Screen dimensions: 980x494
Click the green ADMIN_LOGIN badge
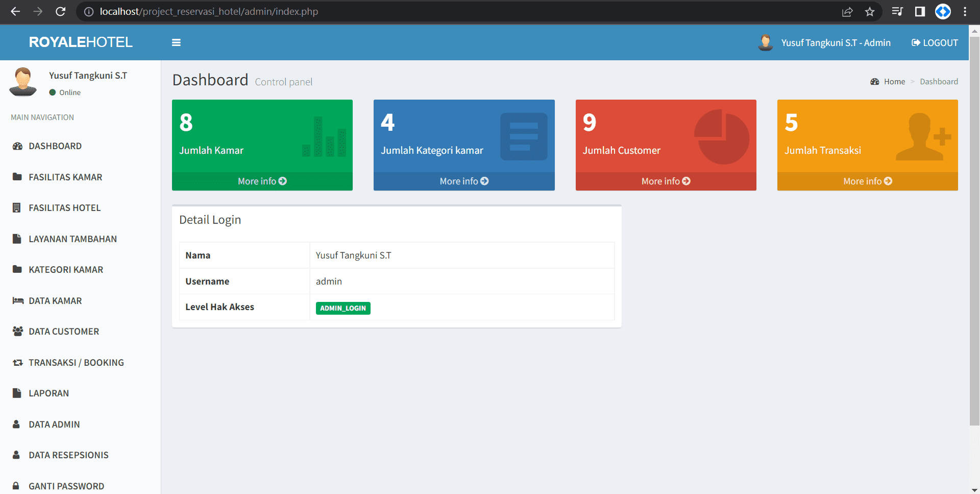pyautogui.click(x=343, y=308)
